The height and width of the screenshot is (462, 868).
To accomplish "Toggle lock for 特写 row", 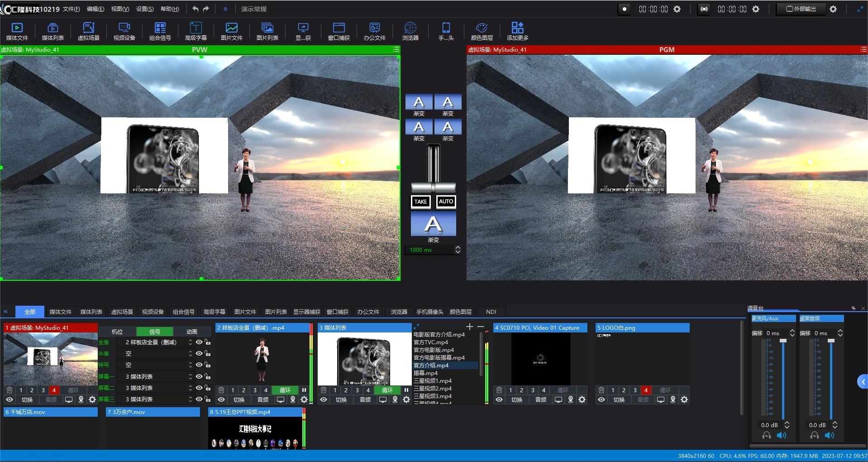I will (207, 365).
